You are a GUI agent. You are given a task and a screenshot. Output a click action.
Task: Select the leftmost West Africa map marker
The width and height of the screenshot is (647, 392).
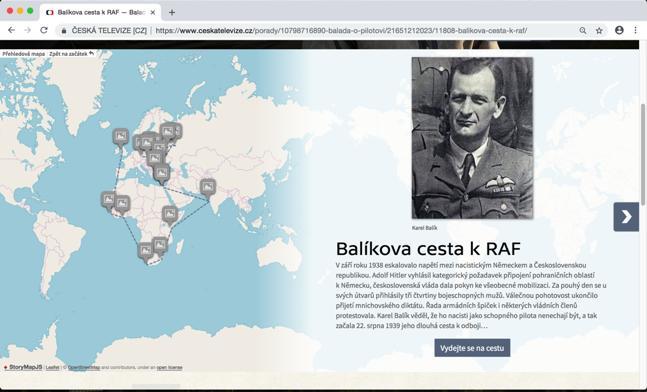click(109, 201)
